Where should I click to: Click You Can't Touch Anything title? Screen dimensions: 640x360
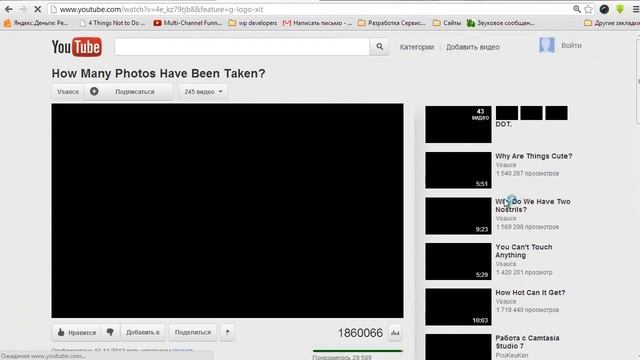pyautogui.click(x=524, y=251)
